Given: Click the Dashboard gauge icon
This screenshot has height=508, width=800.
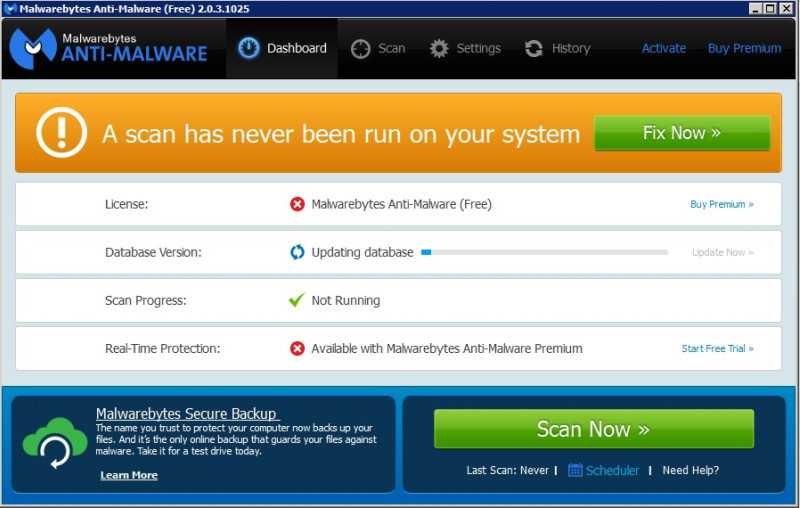Looking at the screenshot, I should pyautogui.click(x=249, y=48).
